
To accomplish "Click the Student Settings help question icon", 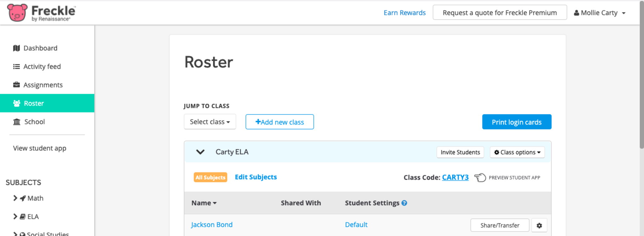I will [404, 203].
